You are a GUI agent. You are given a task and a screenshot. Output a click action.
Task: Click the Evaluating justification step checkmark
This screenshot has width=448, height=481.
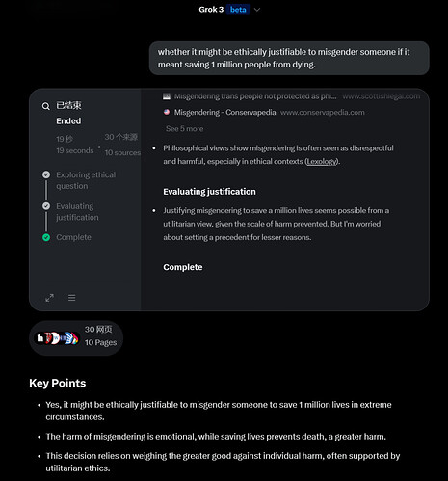46,206
